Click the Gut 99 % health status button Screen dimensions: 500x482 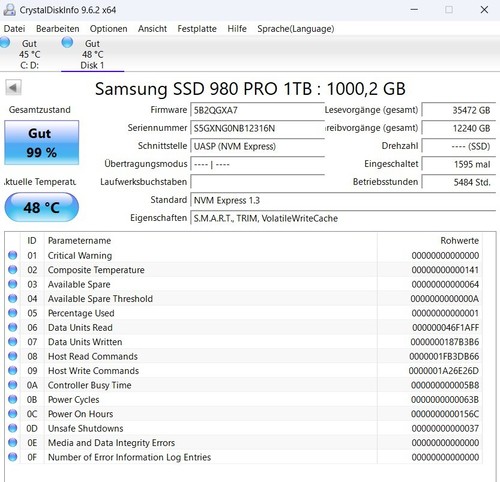[42, 143]
